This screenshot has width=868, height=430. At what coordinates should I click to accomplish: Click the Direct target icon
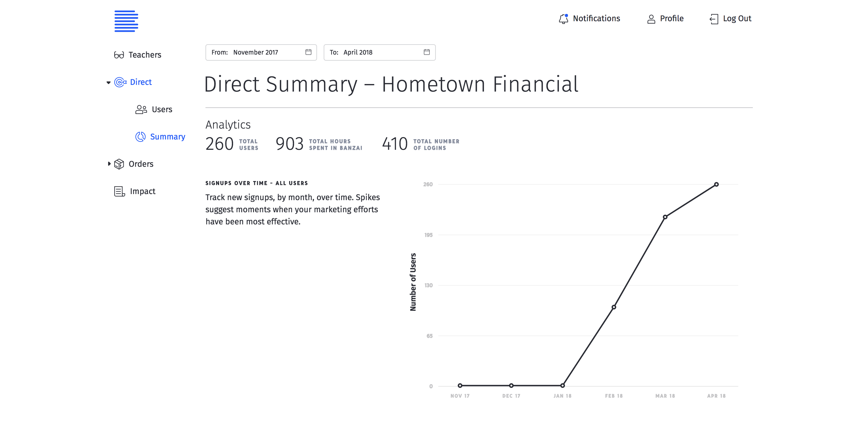(x=120, y=82)
